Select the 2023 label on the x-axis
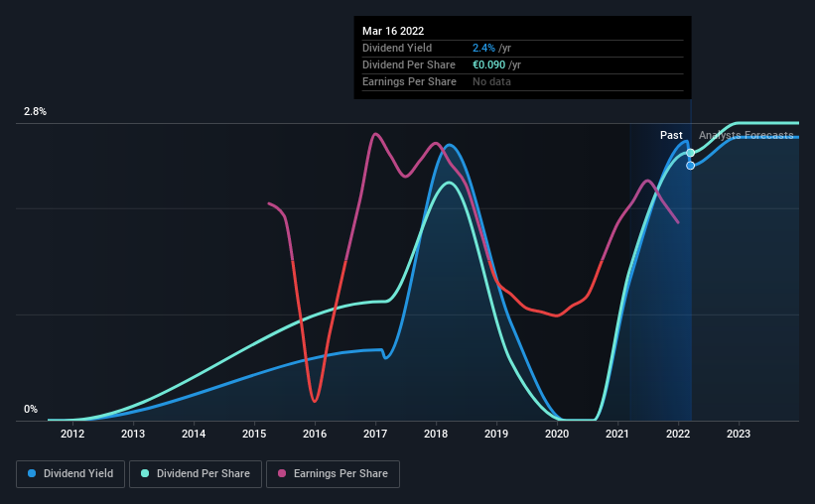The width and height of the screenshot is (815, 504). (x=739, y=434)
